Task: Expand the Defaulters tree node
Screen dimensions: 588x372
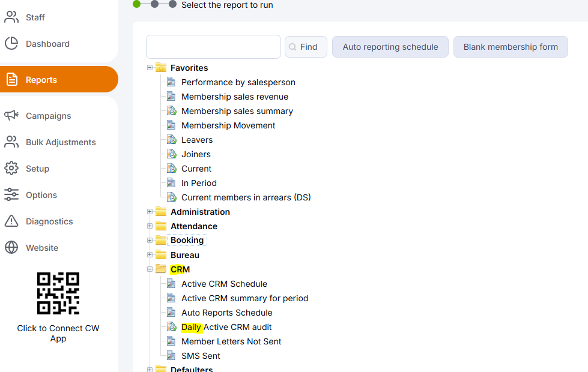Action: [x=150, y=370]
